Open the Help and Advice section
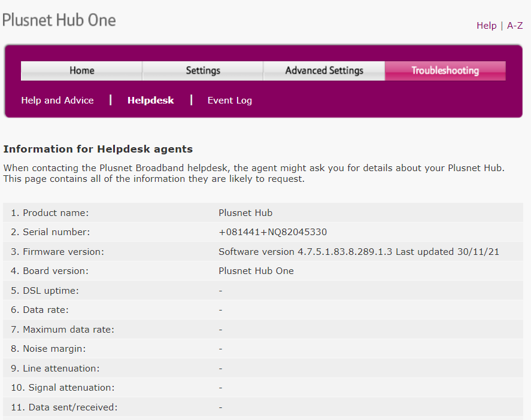Viewport: 531px width, 420px height. [57, 100]
